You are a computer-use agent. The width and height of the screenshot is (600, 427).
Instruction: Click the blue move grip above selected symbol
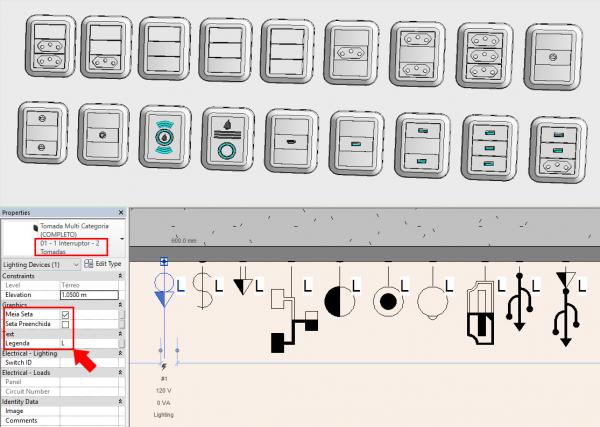point(164,261)
